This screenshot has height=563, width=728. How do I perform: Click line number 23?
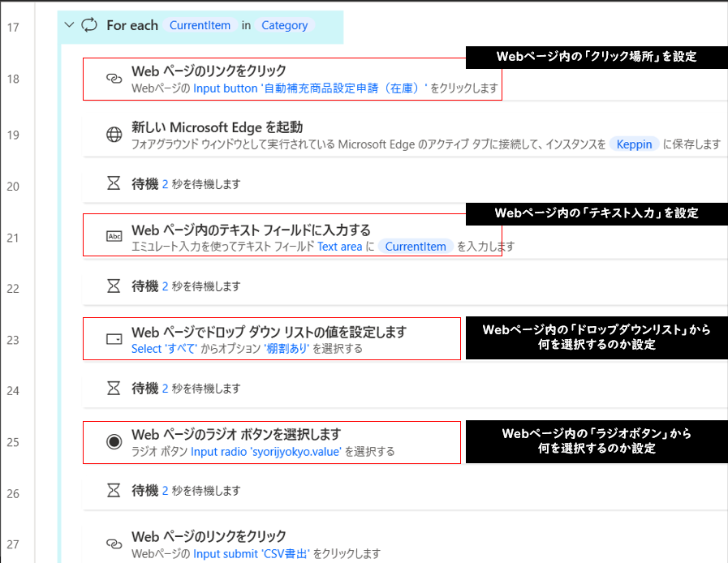(13, 340)
